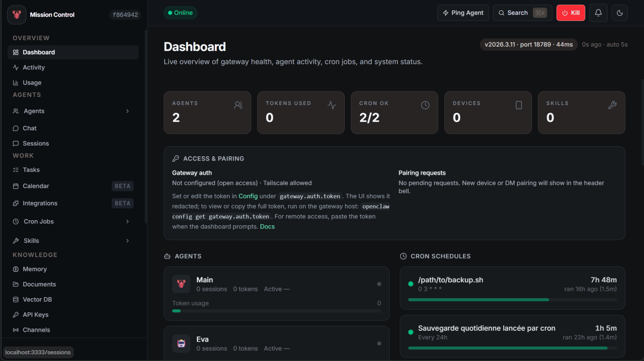
Task: Open the Config link in Gateway auth
Action: pyautogui.click(x=248, y=196)
